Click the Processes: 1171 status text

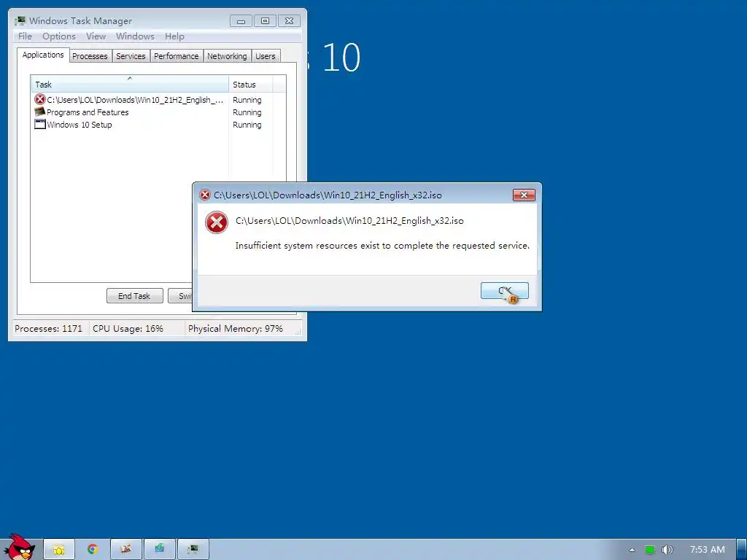[48, 329]
